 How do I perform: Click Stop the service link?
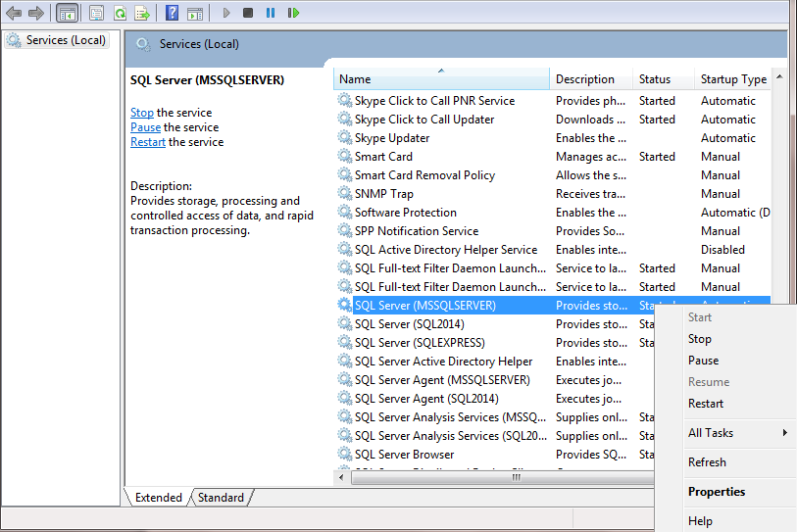pyautogui.click(x=142, y=113)
